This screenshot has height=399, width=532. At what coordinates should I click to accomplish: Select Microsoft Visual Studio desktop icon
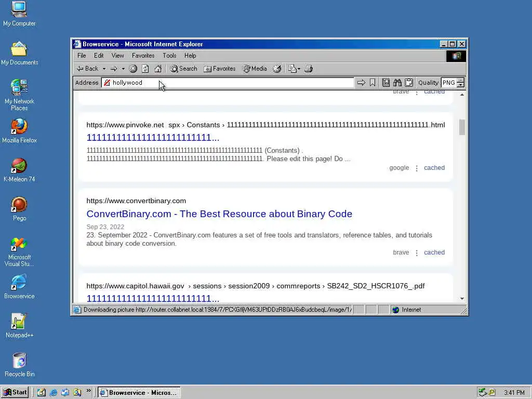(19, 252)
